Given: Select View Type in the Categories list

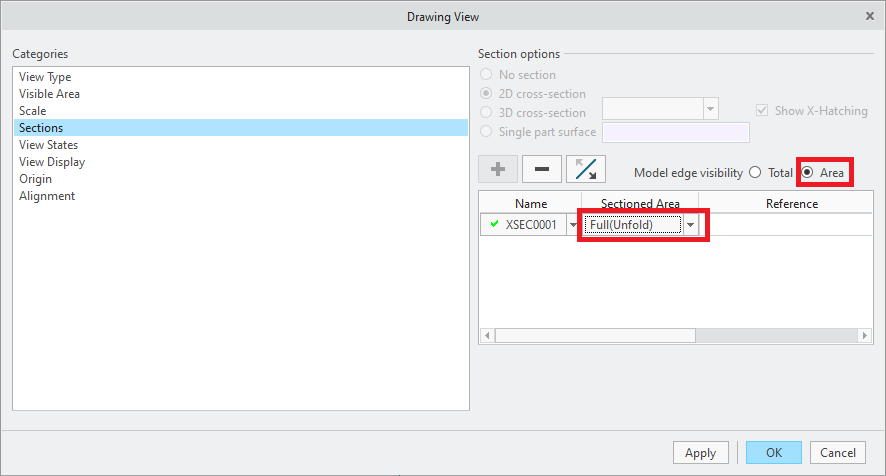Looking at the screenshot, I should (45, 77).
